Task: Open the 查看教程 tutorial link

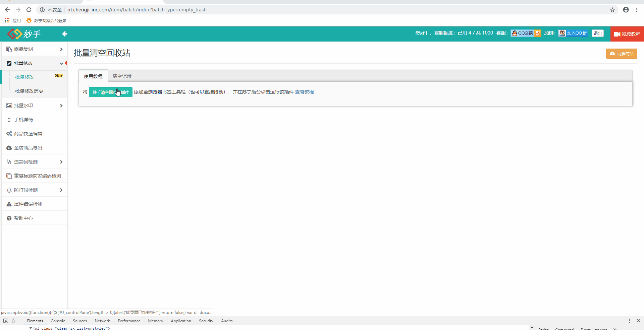Action: (x=304, y=92)
